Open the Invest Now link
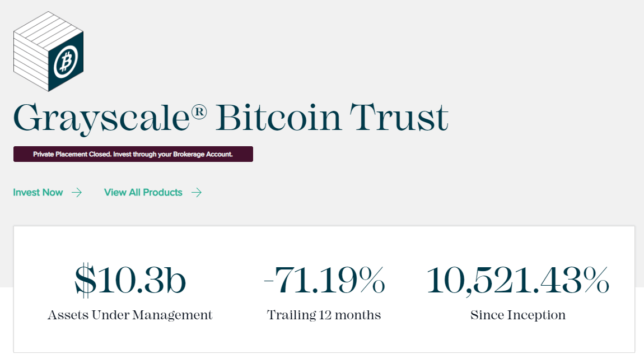Screen dimensions: 644x363 coord(38,193)
